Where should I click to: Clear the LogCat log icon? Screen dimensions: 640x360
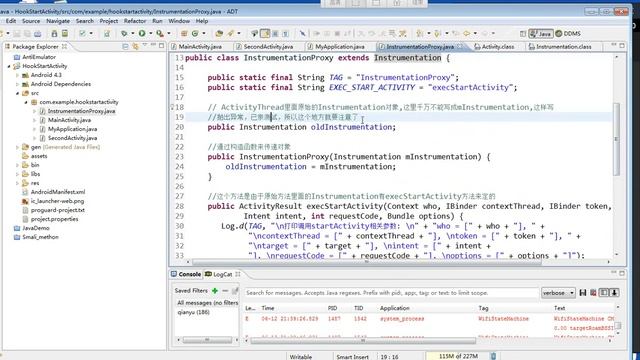click(593, 293)
